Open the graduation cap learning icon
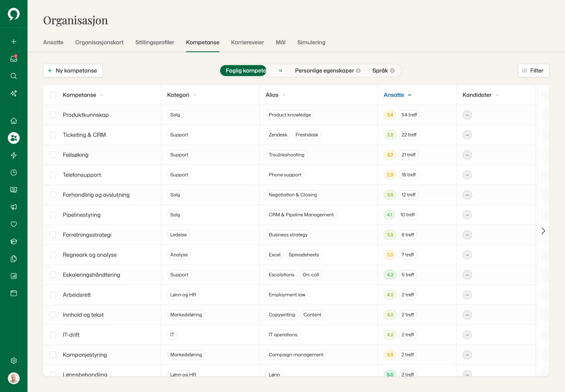The image size is (565, 392). (14, 242)
